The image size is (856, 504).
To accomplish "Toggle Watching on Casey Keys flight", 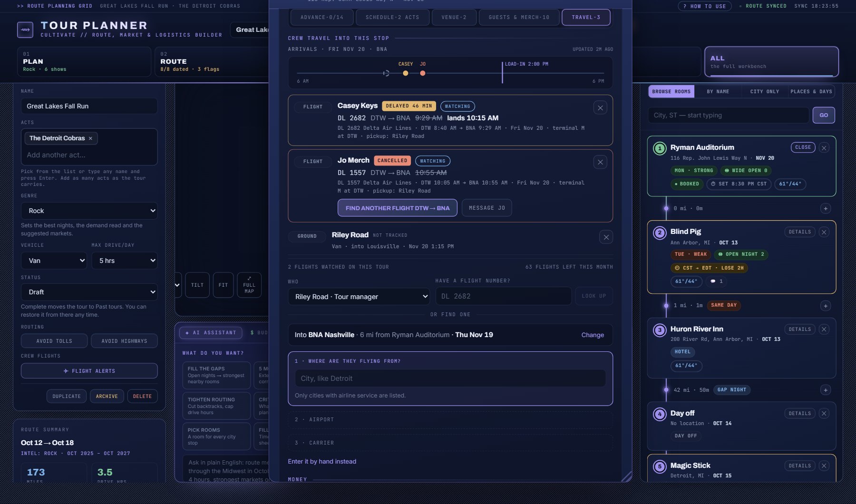I will tap(457, 107).
